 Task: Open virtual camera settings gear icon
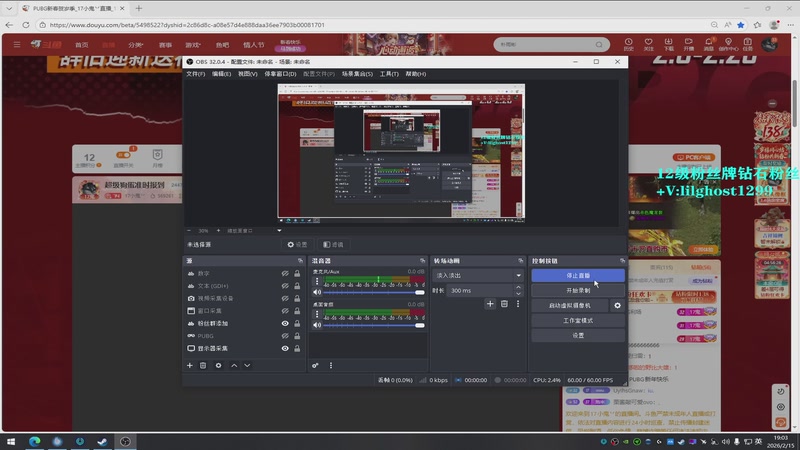617,305
